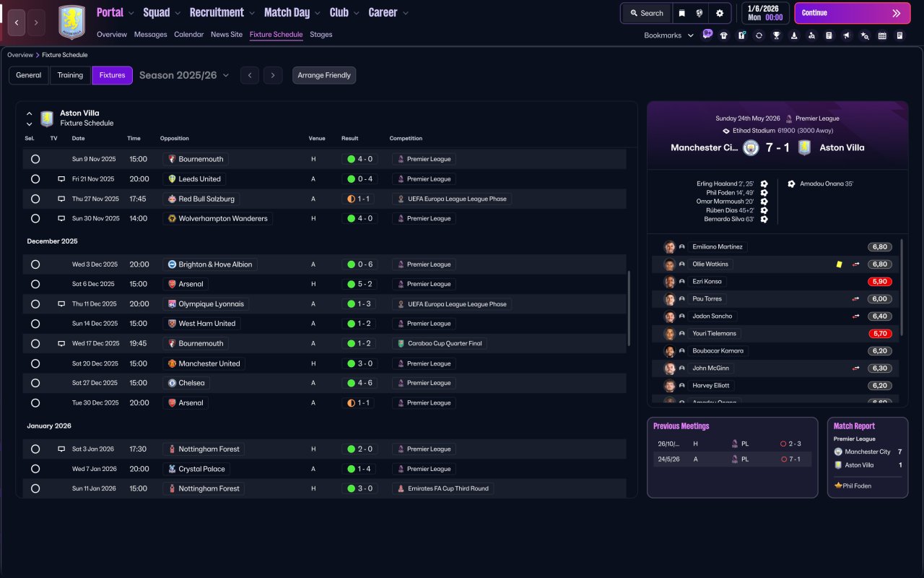924x578 pixels.
Task: Select the Bournemouth 9 Nov fixture radio button
Action: click(x=35, y=159)
